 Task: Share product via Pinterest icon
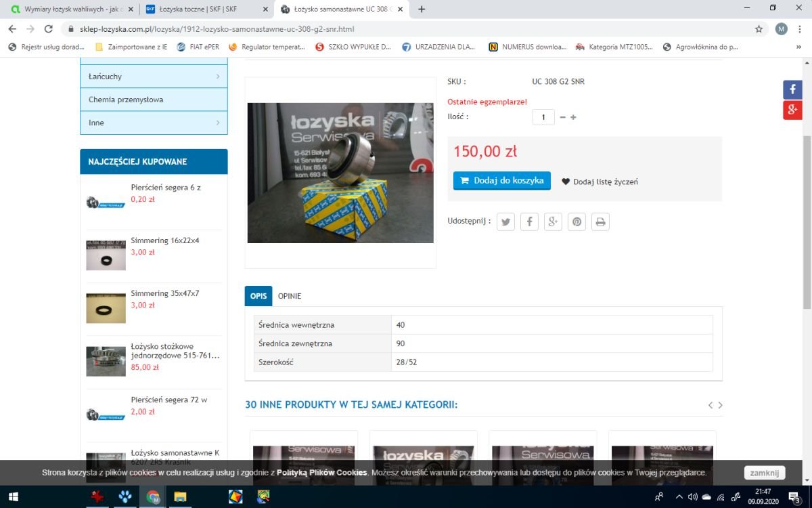pyautogui.click(x=577, y=221)
